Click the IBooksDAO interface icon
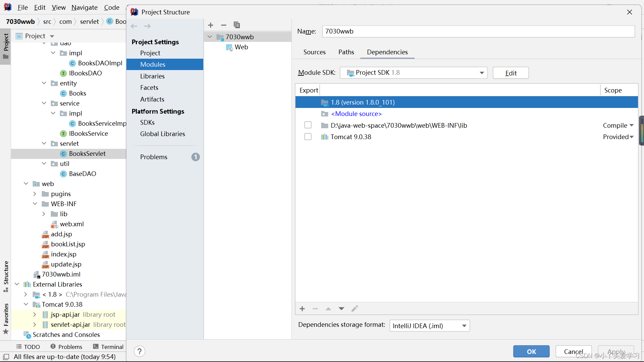 63,73
